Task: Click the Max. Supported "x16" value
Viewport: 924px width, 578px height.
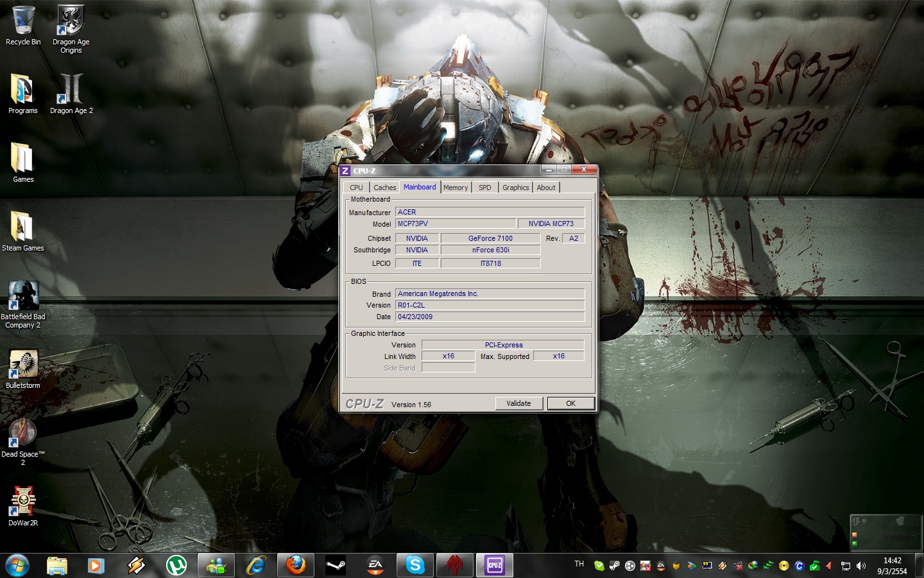Action: [559, 356]
